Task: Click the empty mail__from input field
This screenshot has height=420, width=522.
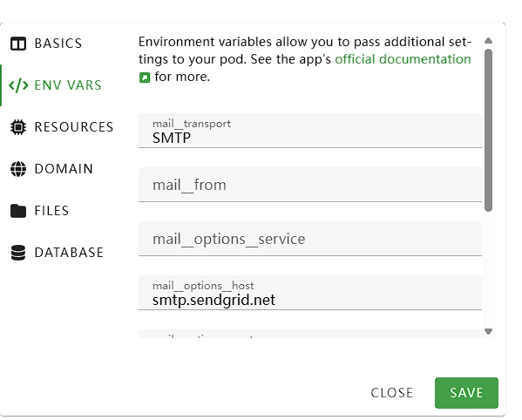Action: (x=310, y=185)
